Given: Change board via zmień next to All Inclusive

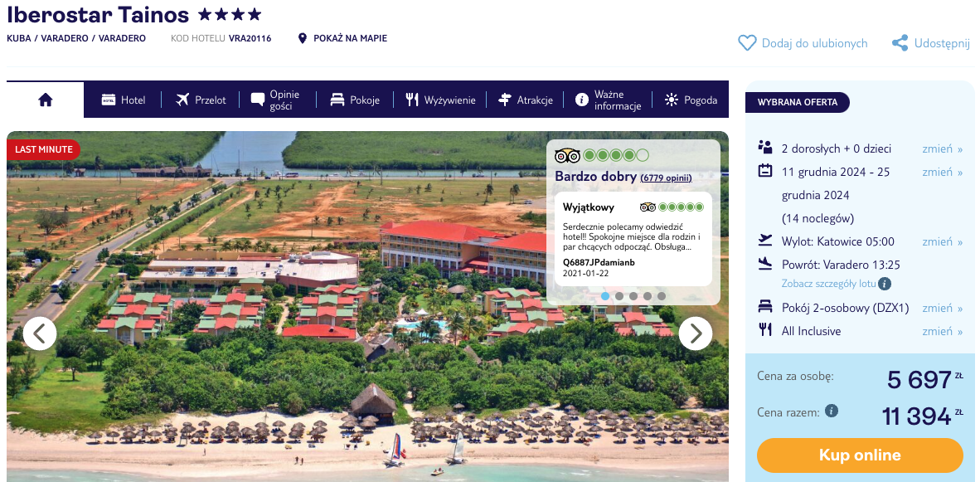Looking at the screenshot, I should pos(943,331).
